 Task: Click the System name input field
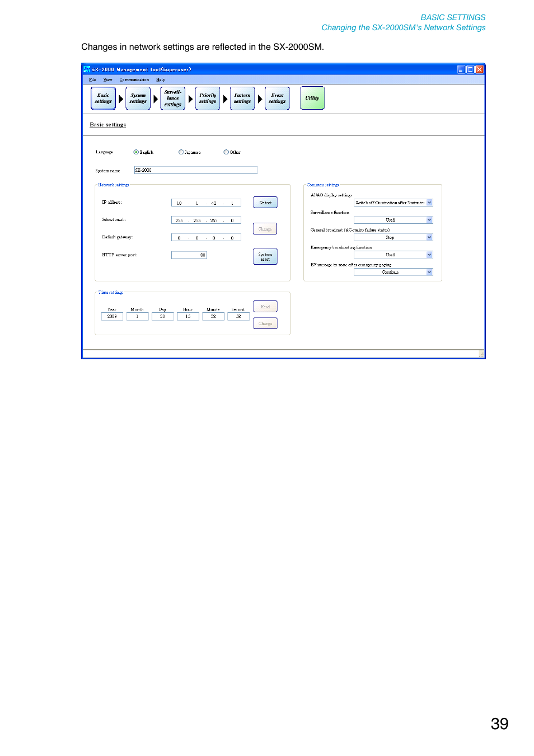point(196,170)
